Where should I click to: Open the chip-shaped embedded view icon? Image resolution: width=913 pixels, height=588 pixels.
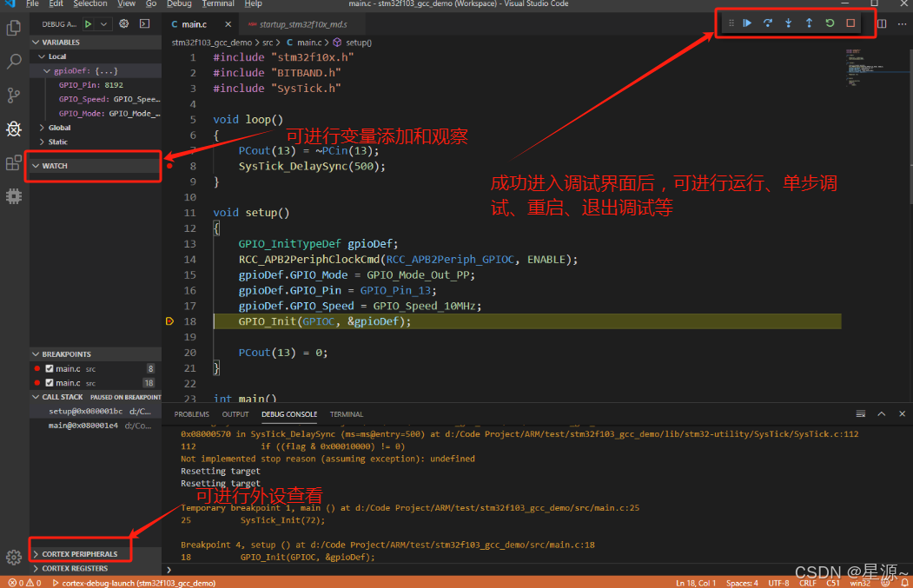coord(13,196)
